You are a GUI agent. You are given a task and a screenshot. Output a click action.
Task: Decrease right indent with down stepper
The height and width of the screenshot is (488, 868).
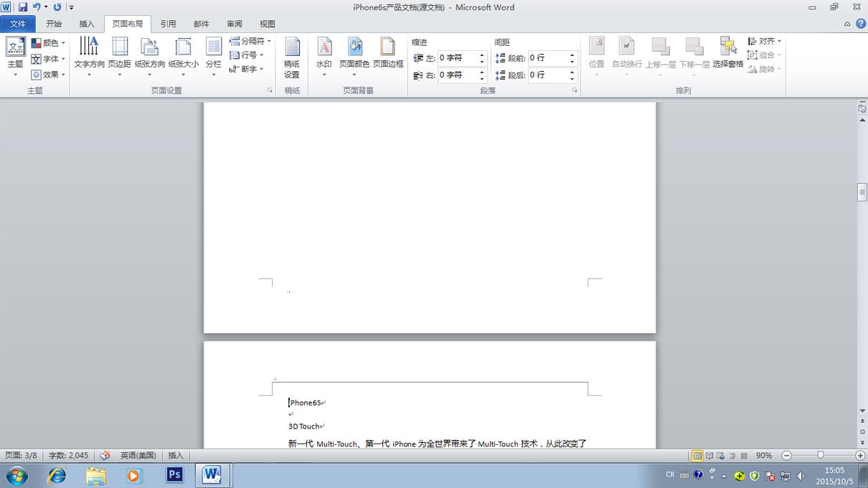pyautogui.click(x=482, y=79)
